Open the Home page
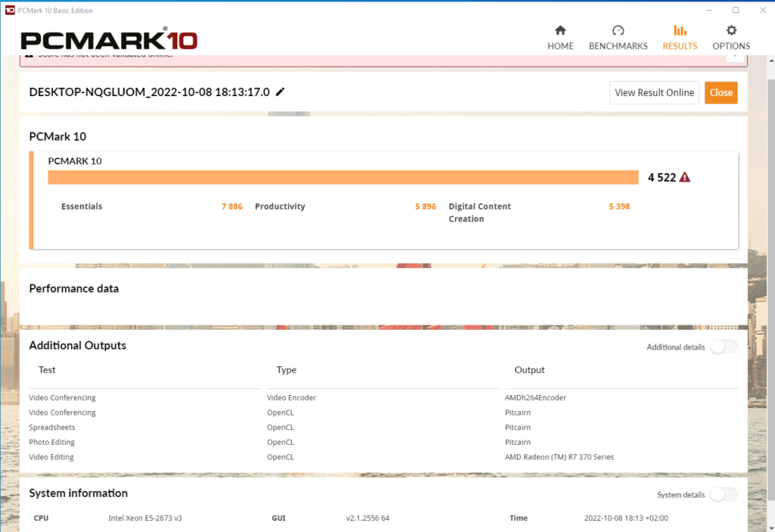The width and height of the screenshot is (775, 532). (x=560, y=38)
